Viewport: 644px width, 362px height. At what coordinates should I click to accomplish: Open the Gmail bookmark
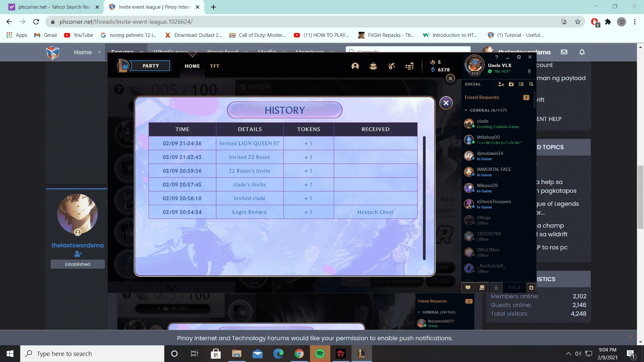click(x=46, y=35)
